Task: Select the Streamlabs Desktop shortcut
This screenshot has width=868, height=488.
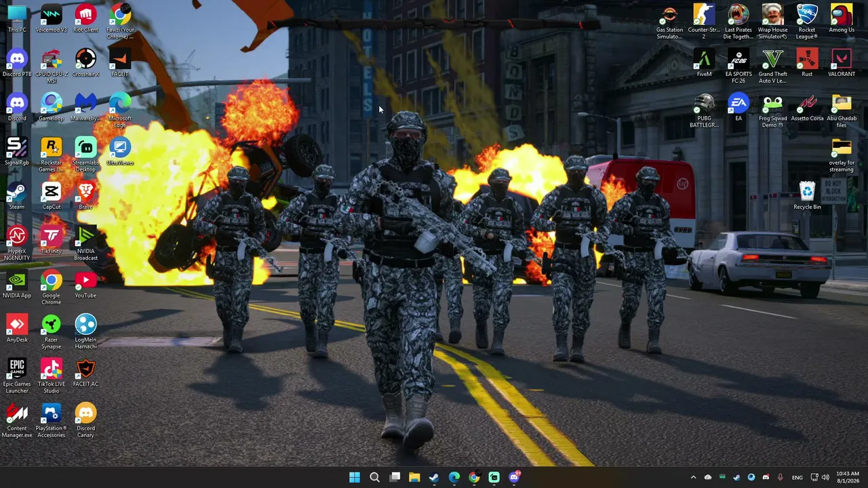Action: (85, 155)
